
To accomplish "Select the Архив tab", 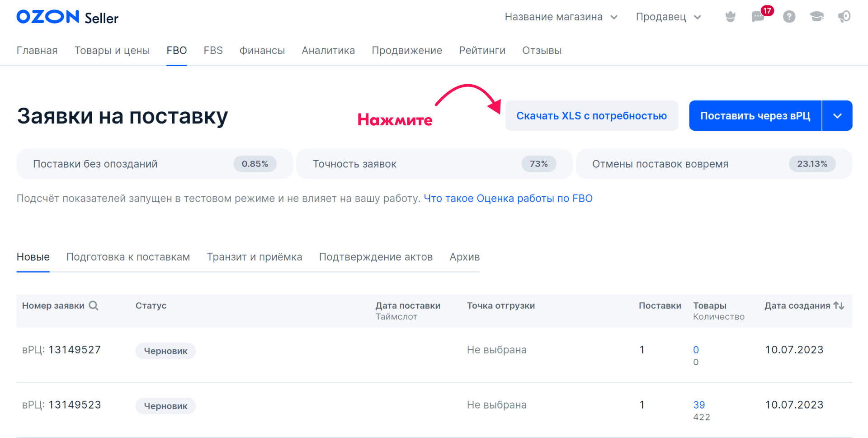I will pos(464,257).
